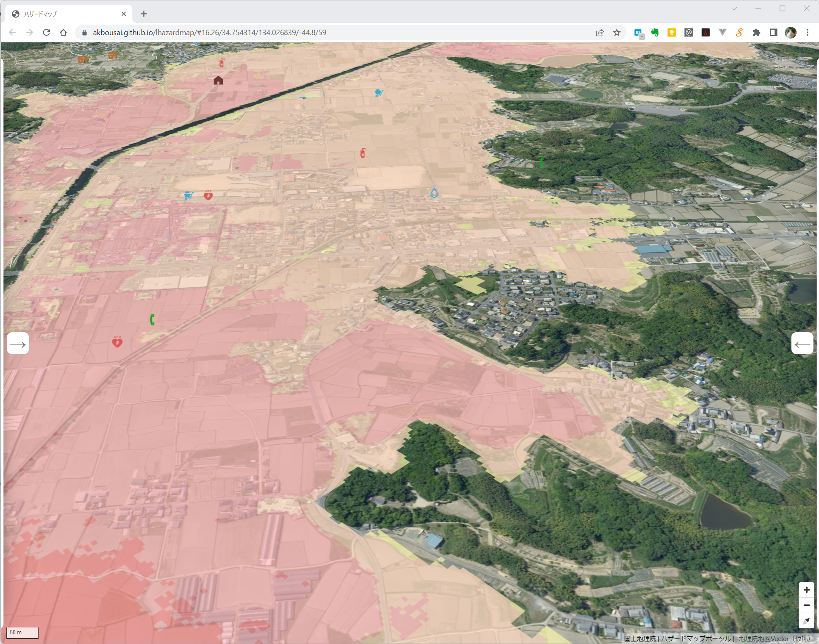Open the black red-h extension icon
Viewport: 819px width, 644px height.
pyautogui.click(x=705, y=33)
